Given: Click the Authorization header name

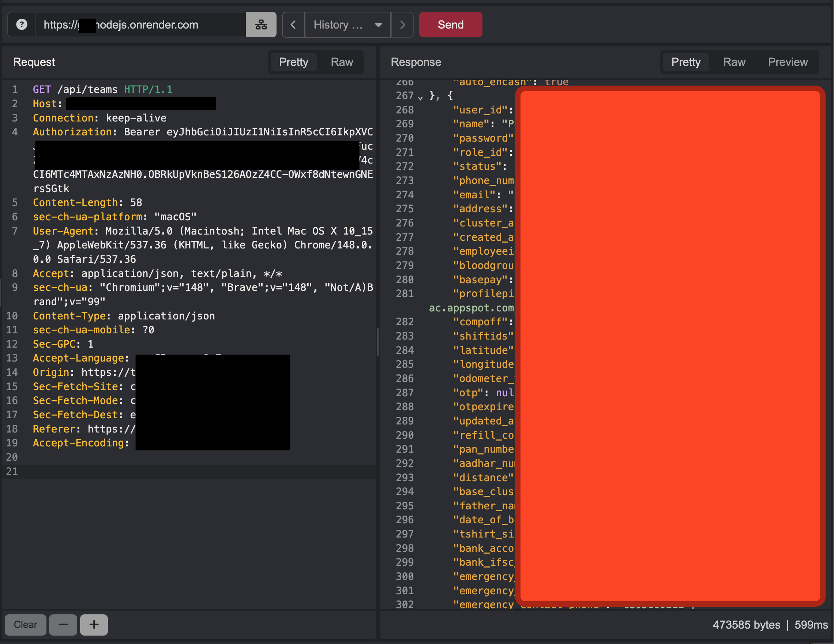Looking at the screenshot, I should (x=72, y=132).
